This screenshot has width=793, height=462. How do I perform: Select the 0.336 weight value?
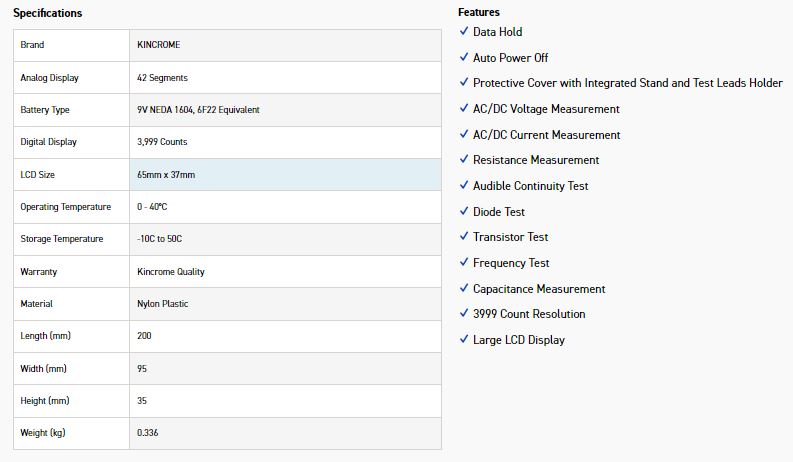[148, 433]
